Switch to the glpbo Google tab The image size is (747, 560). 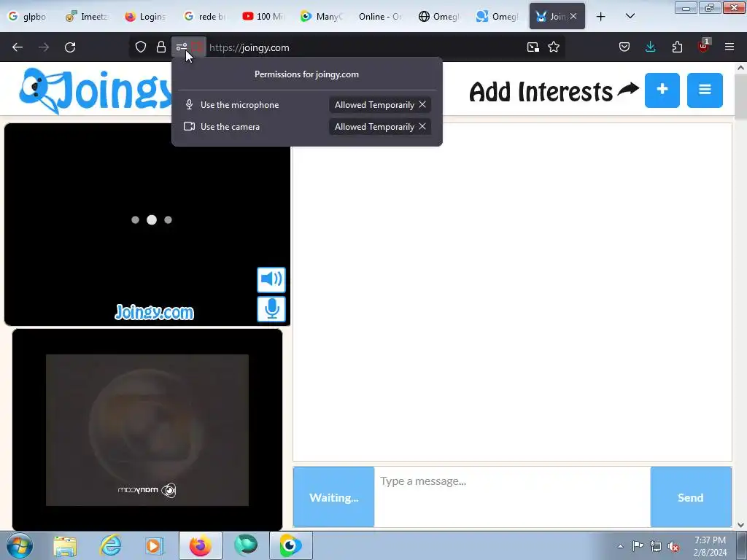coord(28,17)
